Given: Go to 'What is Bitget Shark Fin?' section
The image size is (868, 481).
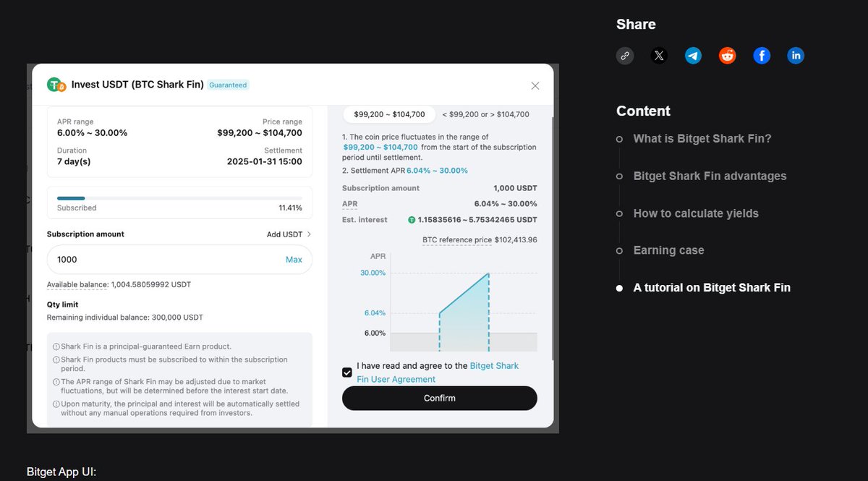Looking at the screenshot, I should [x=702, y=139].
